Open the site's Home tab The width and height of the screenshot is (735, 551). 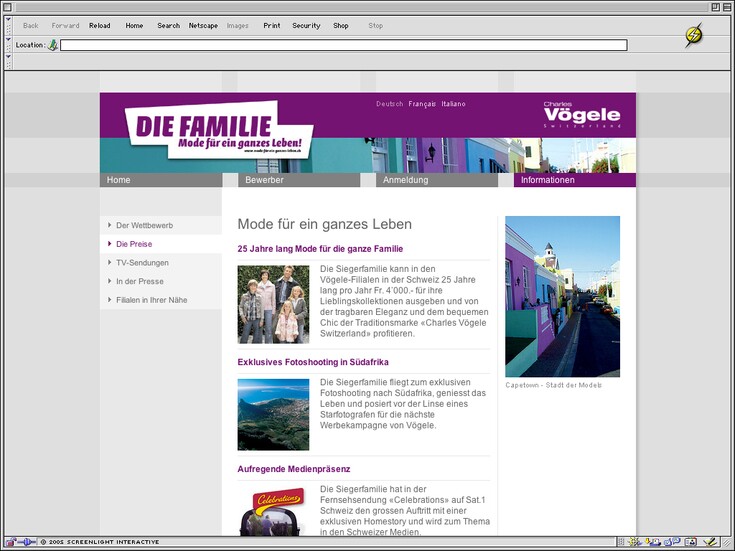161,180
